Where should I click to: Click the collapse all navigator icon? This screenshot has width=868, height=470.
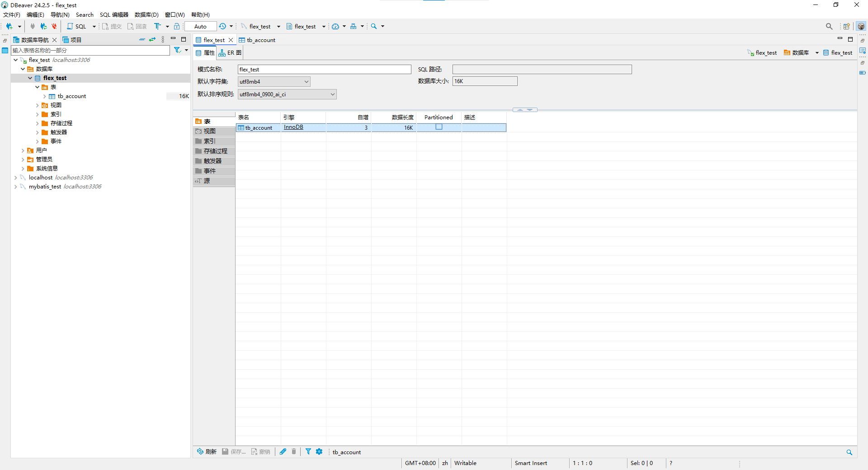click(142, 40)
